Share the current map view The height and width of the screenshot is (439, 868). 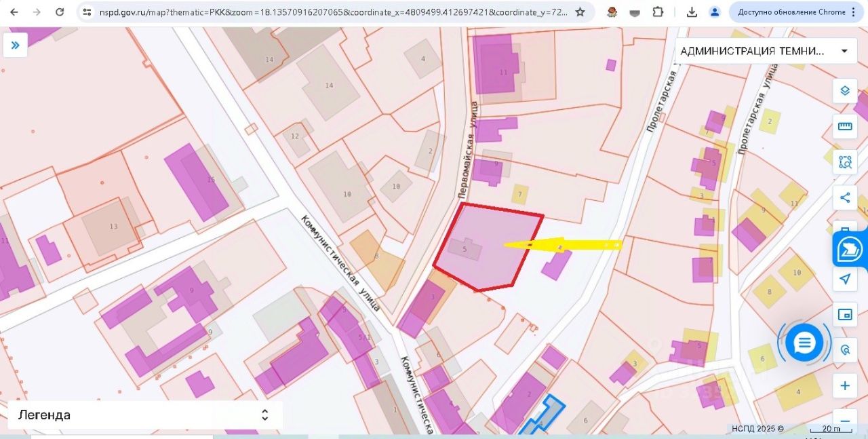(x=845, y=198)
